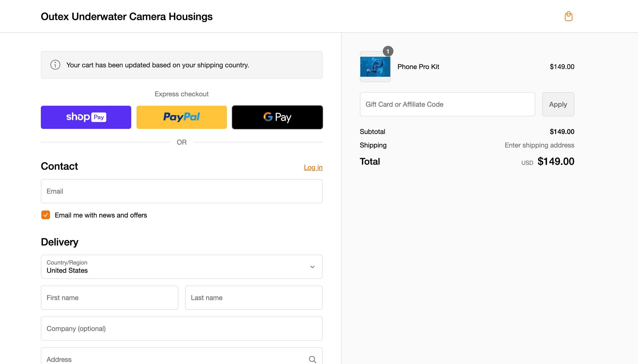The image size is (638, 364).
Task: Click the Outex Underwater Camera Housings store title
Action: point(127,16)
